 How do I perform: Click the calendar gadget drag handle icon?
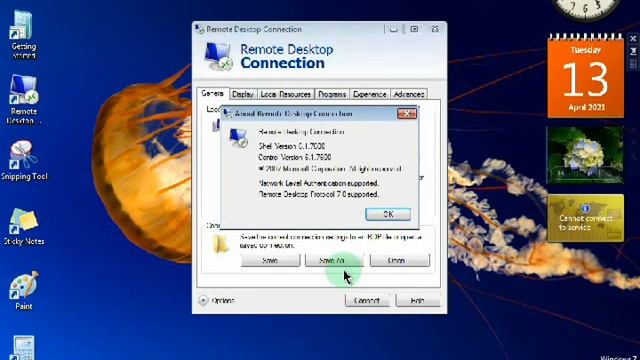(x=633, y=64)
